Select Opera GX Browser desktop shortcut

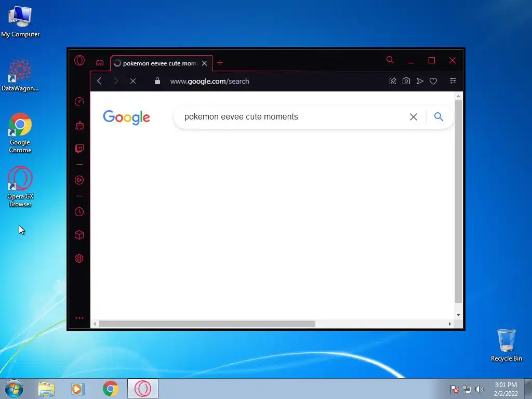coord(20,187)
